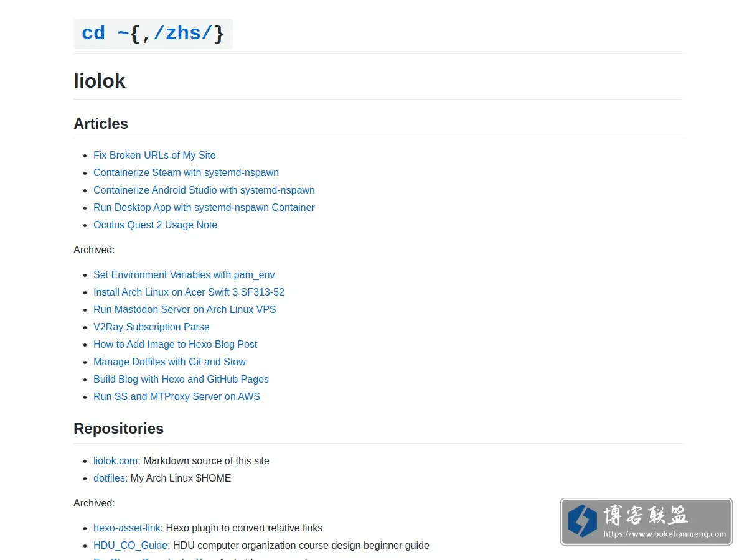The image size is (747, 560).
Task: Open Run SS and MTProxy Server on AWS
Action: pyautogui.click(x=177, y=396)
